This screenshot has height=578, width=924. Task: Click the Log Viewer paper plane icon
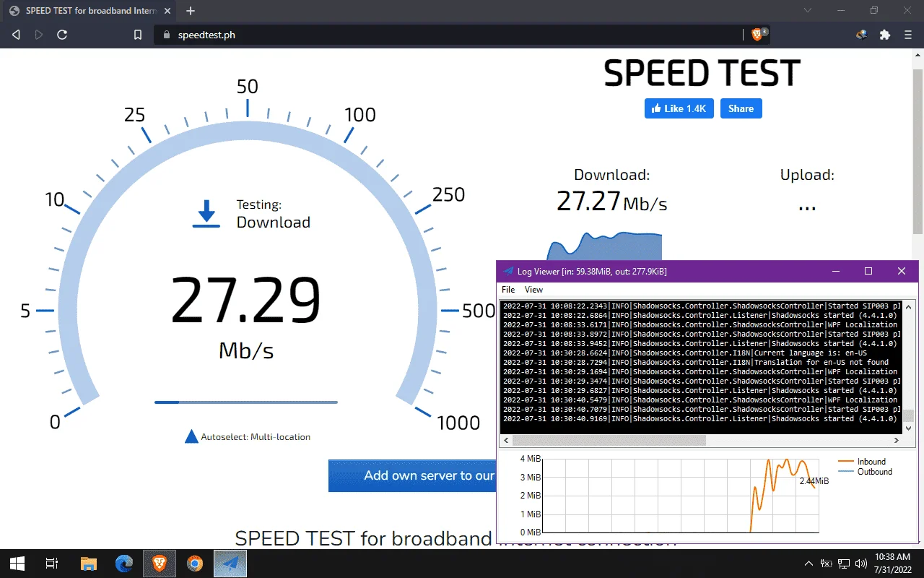click(x=508, y=271)
